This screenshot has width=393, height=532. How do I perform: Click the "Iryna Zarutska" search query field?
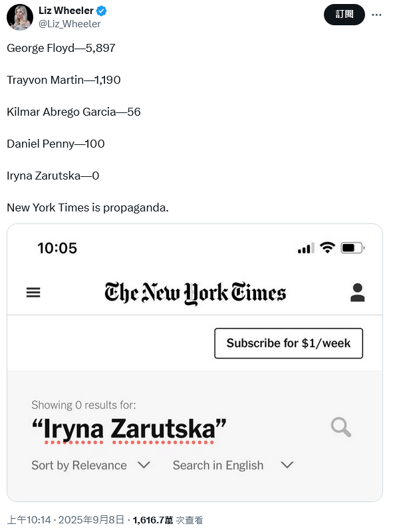[129, 429]
